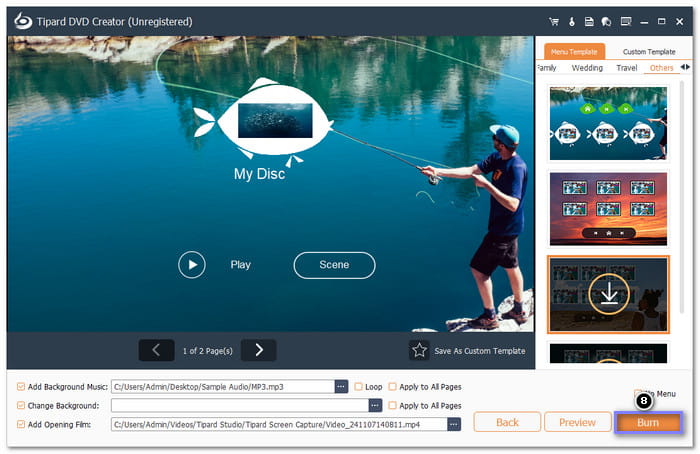Image resolution: width=700 pixels, height=454 pixels.
Task: Click the Preview button
Action: 577,422
